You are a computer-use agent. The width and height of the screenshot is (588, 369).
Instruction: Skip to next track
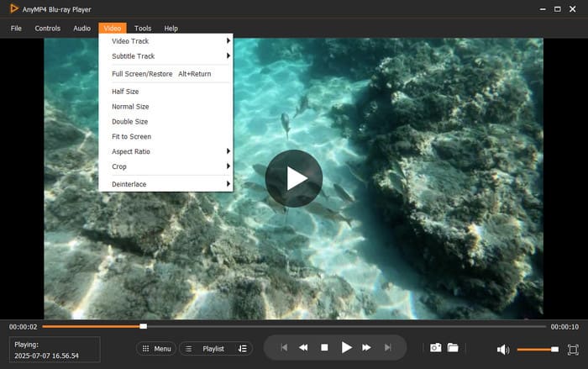[x=388, y=348]
